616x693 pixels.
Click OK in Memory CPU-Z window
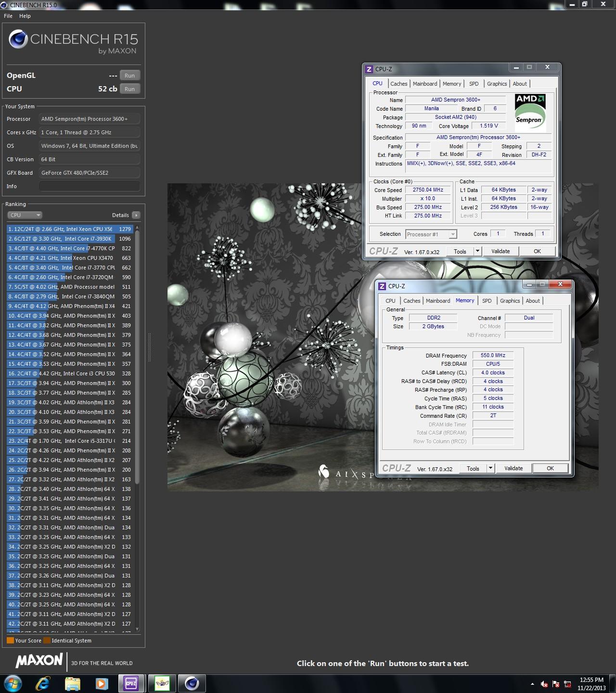point(551,468)
